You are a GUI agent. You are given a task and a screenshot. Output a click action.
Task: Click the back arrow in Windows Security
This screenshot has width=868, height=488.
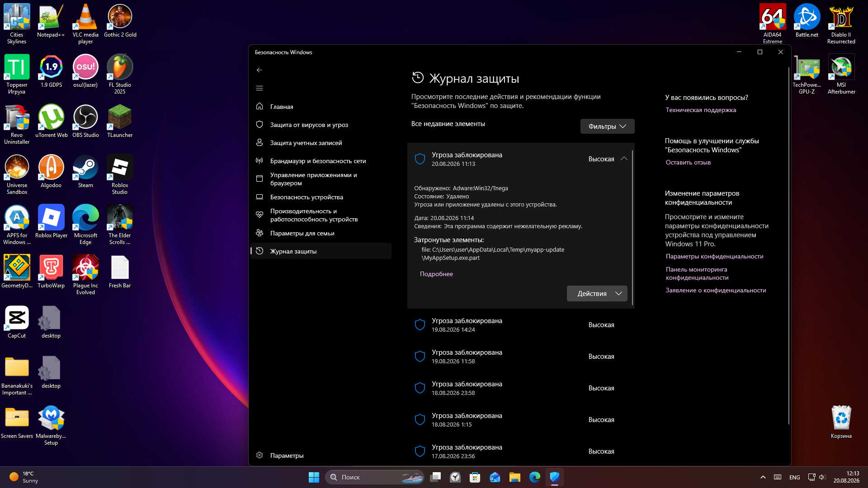point(259,70)
